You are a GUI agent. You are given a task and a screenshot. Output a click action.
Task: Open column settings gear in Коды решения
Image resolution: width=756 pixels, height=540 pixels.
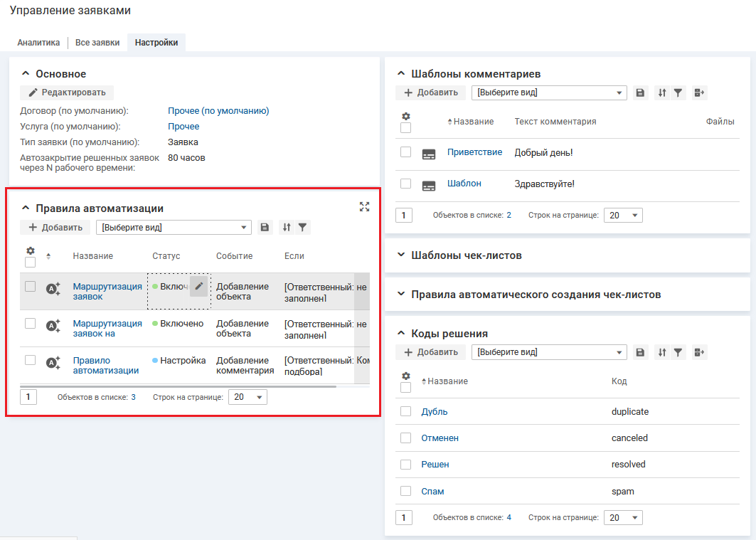click(406, 376)
